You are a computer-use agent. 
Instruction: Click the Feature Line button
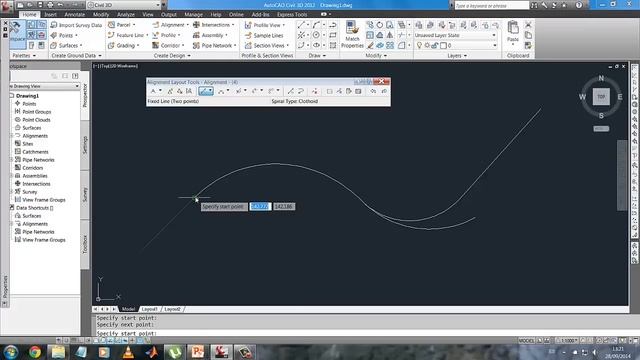(127, 35)
